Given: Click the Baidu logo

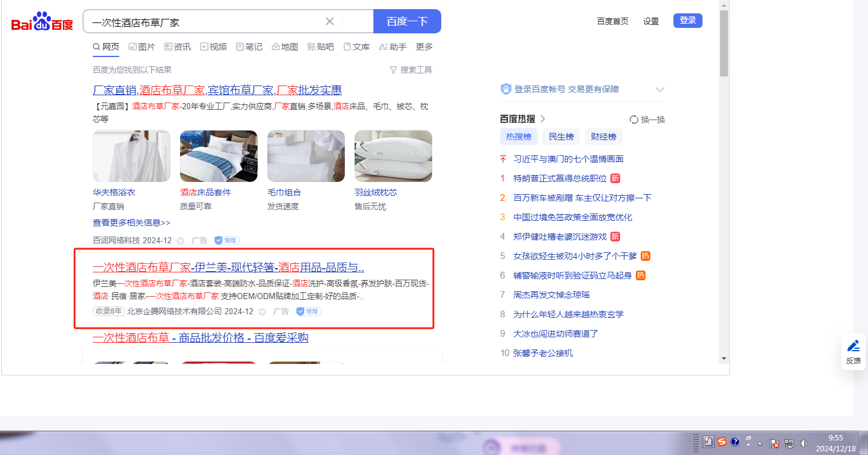Looking at the screenshot, I should pyautogui.click(x=42, y=22).
